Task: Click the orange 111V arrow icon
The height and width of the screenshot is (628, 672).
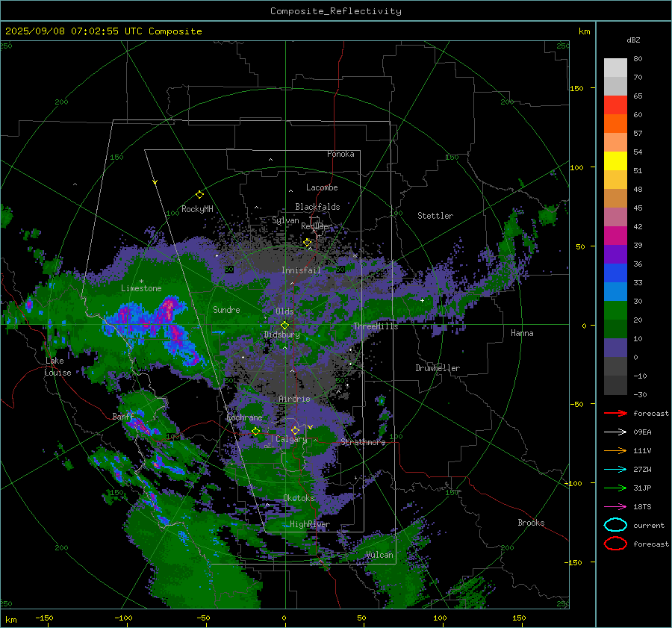Action: pyautogui.click(x=615, y=450)
